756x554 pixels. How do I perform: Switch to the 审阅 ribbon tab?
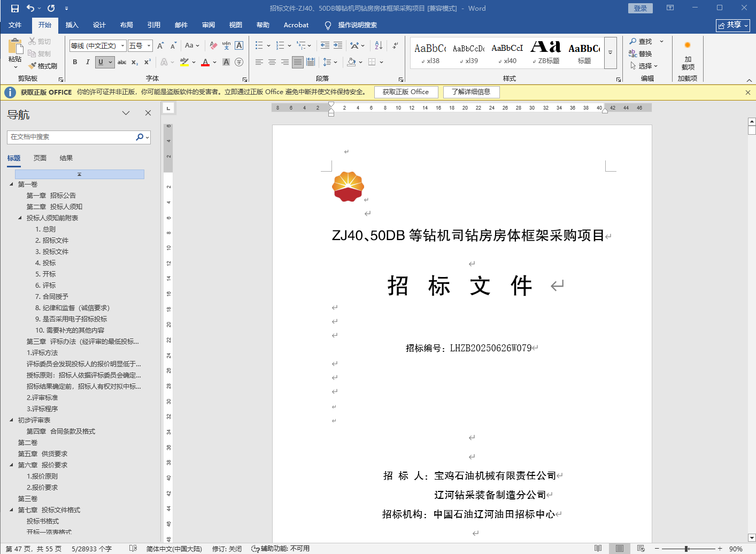pyautogui.click(x=209, y=25)
